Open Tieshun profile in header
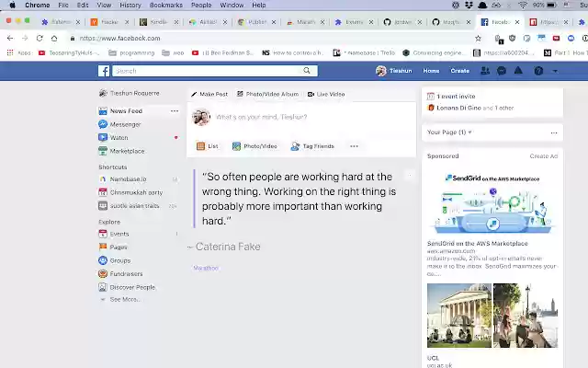The image size is (588, 368). (394, 71)
